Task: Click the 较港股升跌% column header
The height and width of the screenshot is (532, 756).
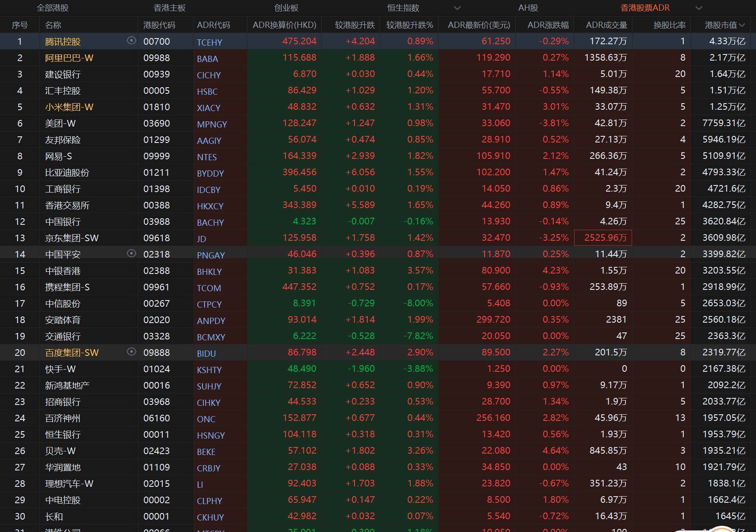Action: (x=409, y=25)
